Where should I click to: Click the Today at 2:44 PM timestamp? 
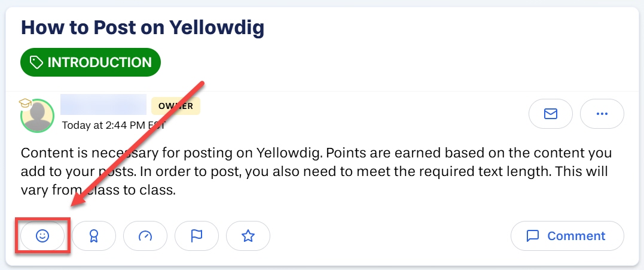pos(114,125)
